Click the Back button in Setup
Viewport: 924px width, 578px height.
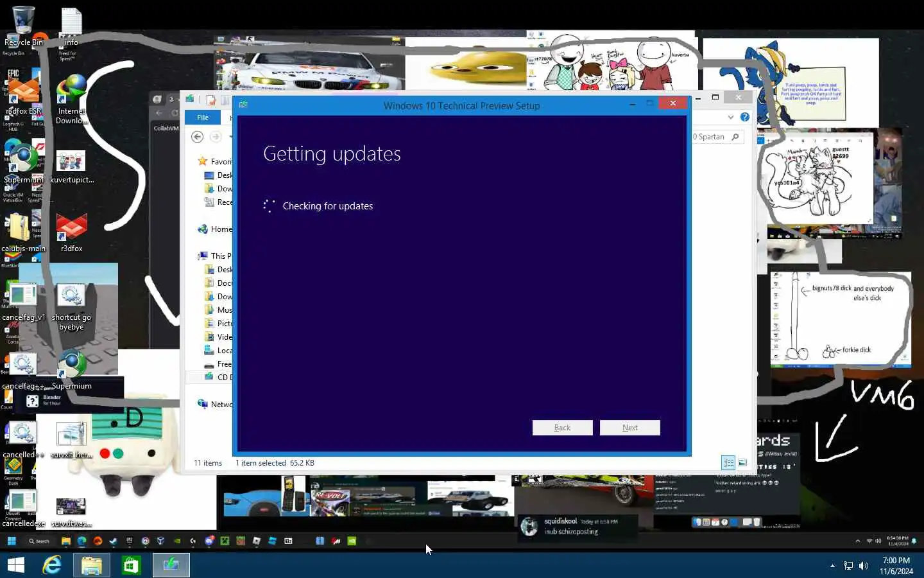(562, 428)
